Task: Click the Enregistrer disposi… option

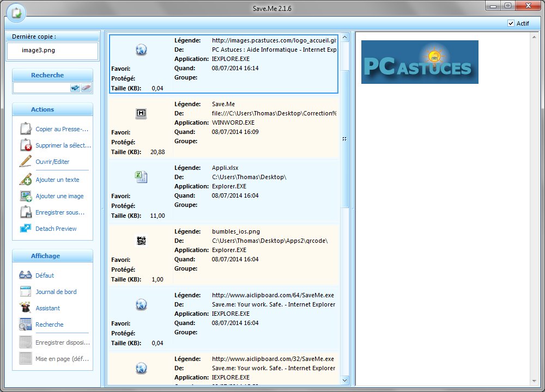Action: tap(63, 342)
